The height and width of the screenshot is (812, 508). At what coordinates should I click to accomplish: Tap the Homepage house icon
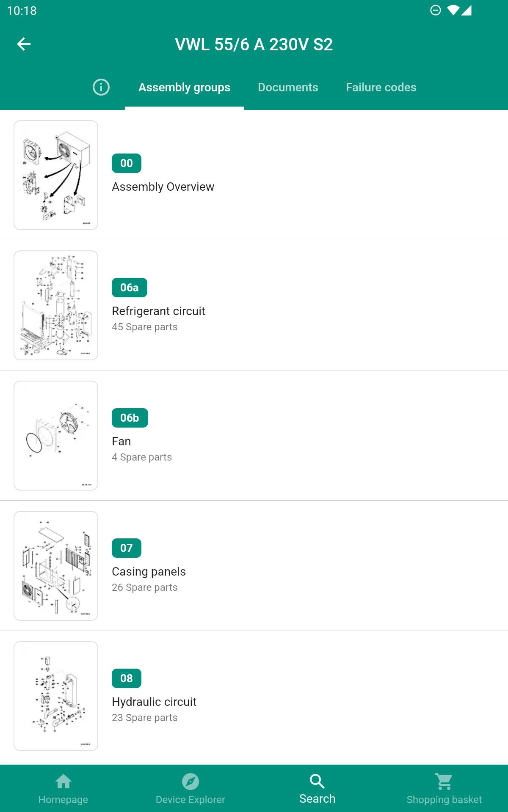click(63, 781)
